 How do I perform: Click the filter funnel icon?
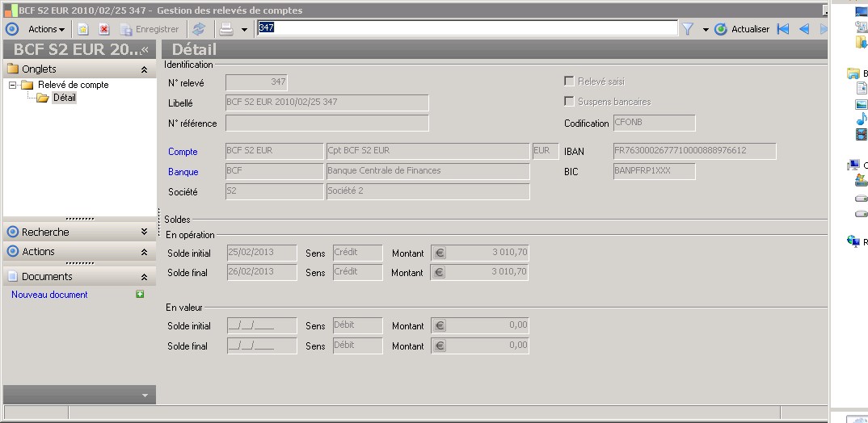[x=688, y=29]
